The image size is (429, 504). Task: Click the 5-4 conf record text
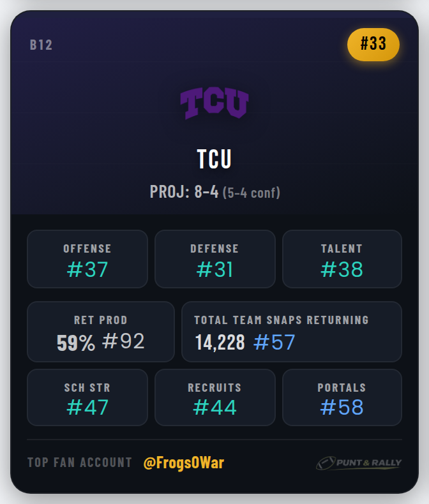click(252, 193)
